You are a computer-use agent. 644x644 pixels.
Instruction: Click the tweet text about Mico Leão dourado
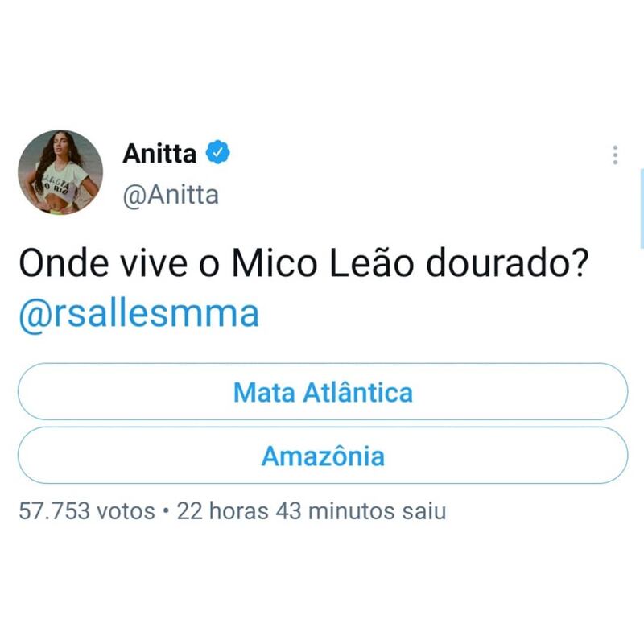304,263
